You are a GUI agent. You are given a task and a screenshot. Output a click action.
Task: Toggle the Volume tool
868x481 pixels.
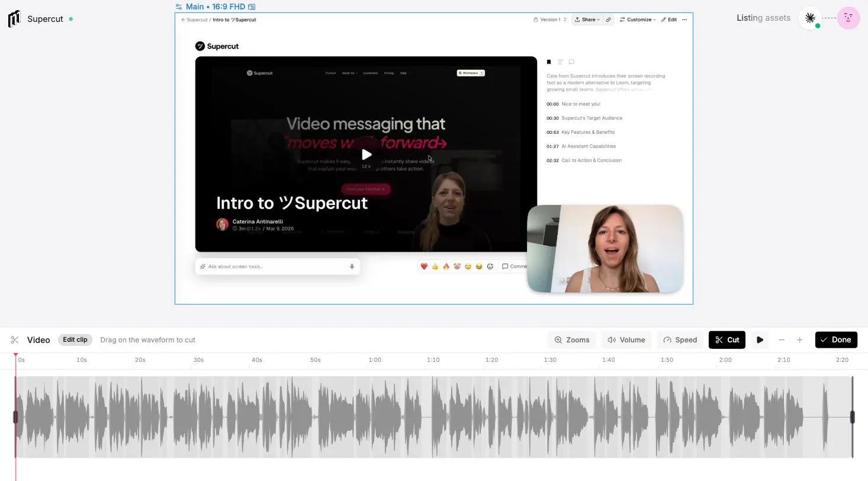(x=626, y=340)
